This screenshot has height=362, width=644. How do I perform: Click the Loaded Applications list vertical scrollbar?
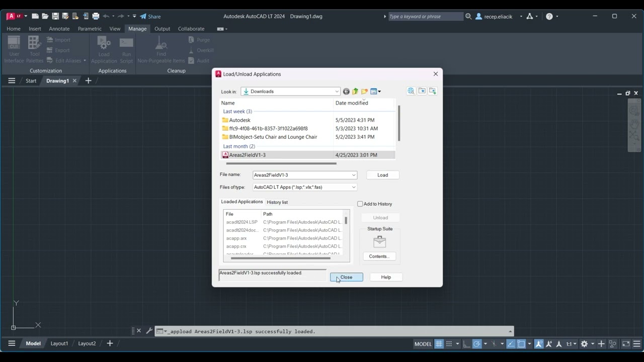tap(346, 220)
